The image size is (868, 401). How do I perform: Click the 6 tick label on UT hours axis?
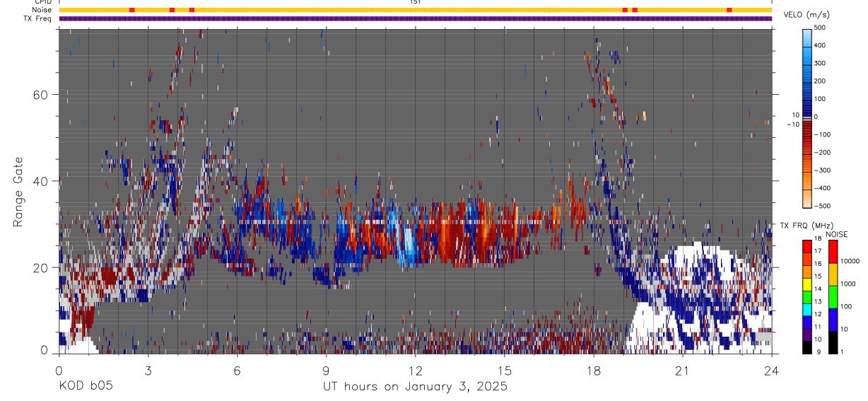coord(237,370)
